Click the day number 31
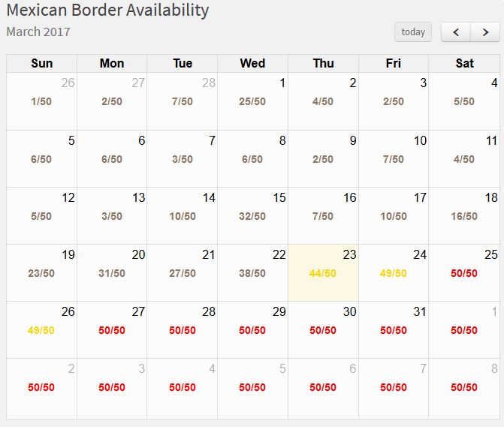504x427 pixels. click(x=419, y=311)
